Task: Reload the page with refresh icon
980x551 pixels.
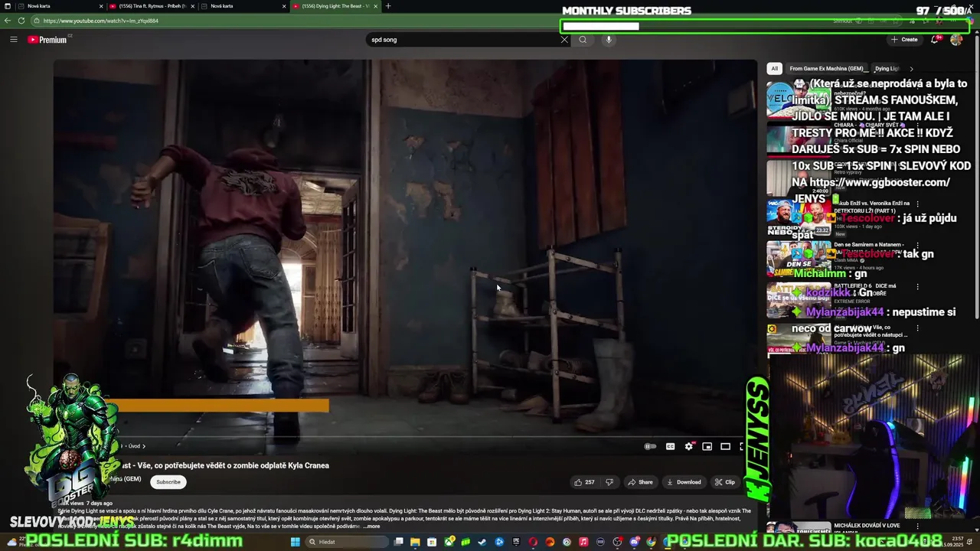Action: [x=21, y=21]
